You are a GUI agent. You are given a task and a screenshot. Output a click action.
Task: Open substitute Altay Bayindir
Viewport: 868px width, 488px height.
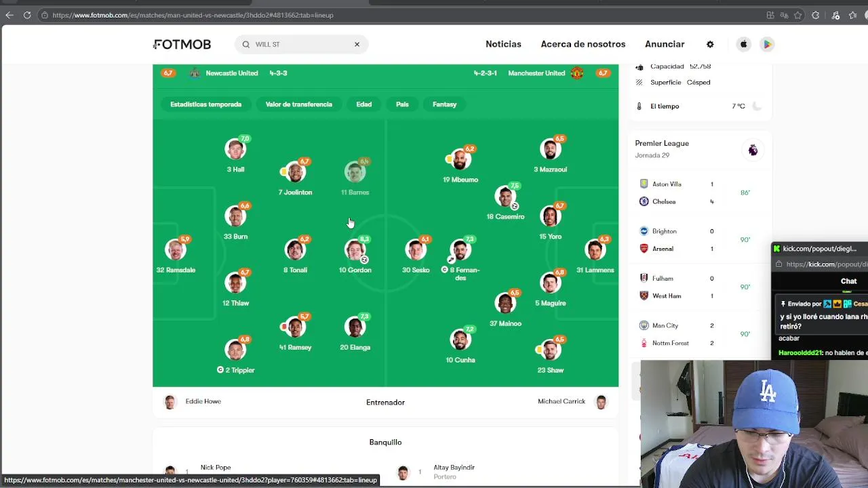[454, 468]
